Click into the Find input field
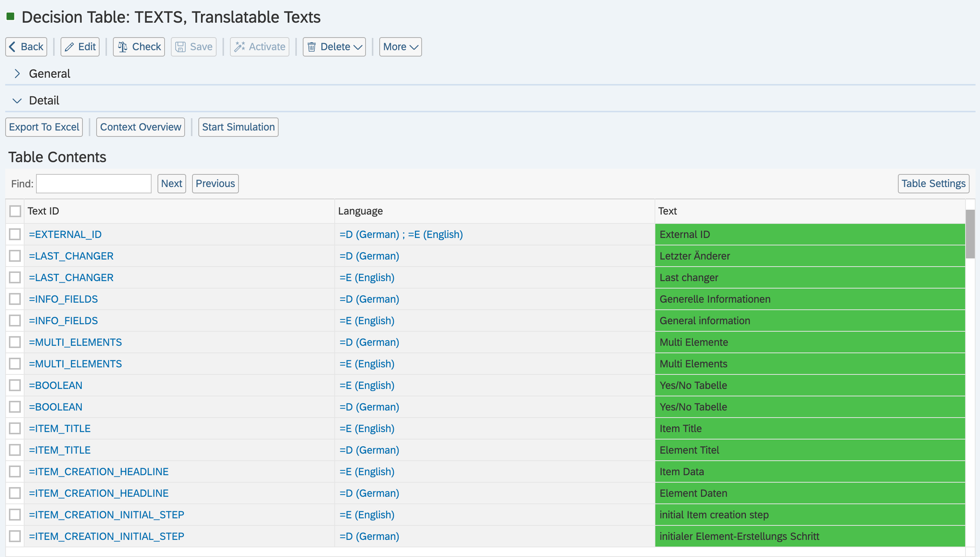The width and height of the screenshot is (980, 557). [94, 184]
